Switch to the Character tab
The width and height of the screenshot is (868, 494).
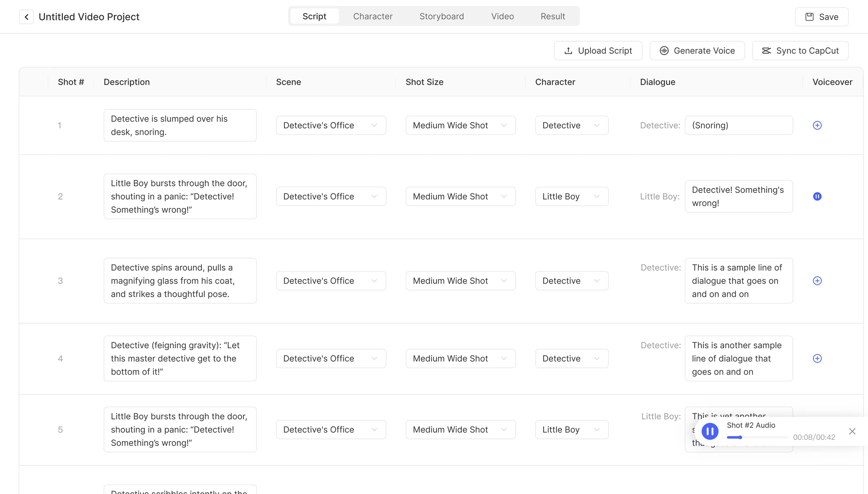point(373,16)
